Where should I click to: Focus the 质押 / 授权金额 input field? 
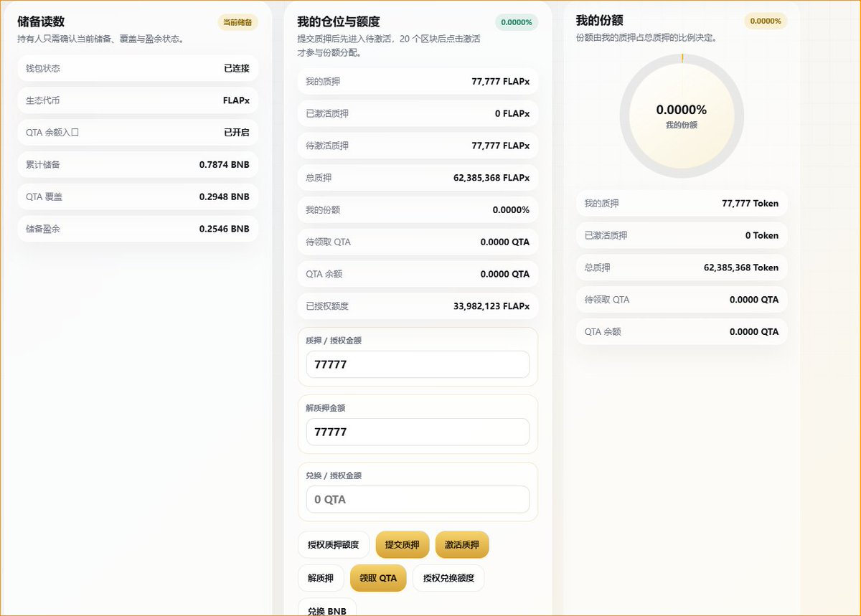point(418,364)
